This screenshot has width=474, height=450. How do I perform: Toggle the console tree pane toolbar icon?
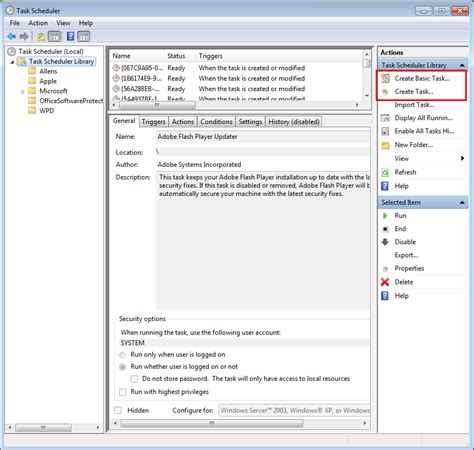tap(55, 36)
